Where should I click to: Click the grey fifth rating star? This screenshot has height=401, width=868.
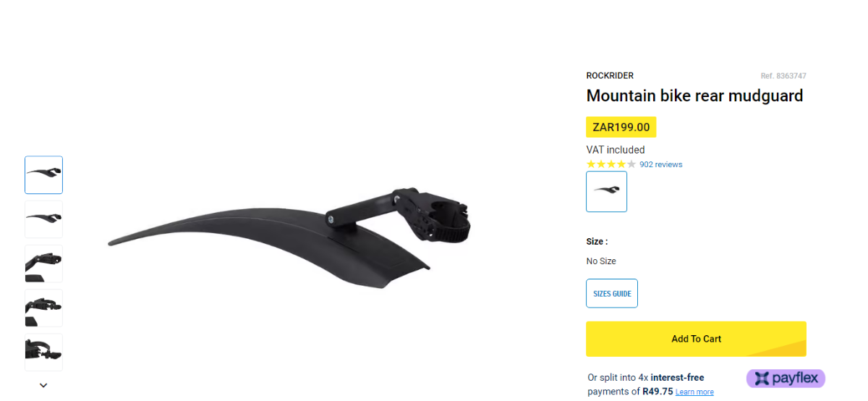tap(631, 164)
